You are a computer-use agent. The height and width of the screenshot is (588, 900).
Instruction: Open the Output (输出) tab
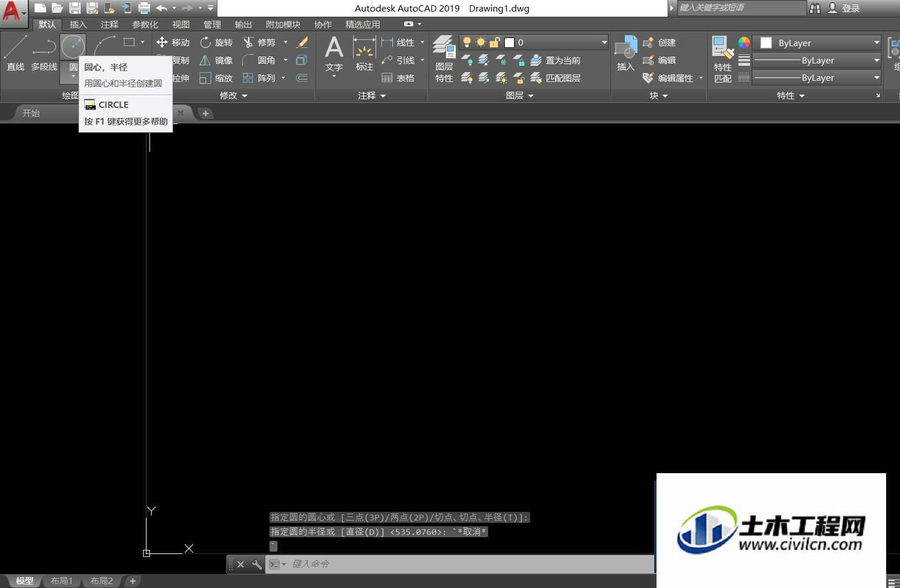pyautogui.click(x=243, y=24)
